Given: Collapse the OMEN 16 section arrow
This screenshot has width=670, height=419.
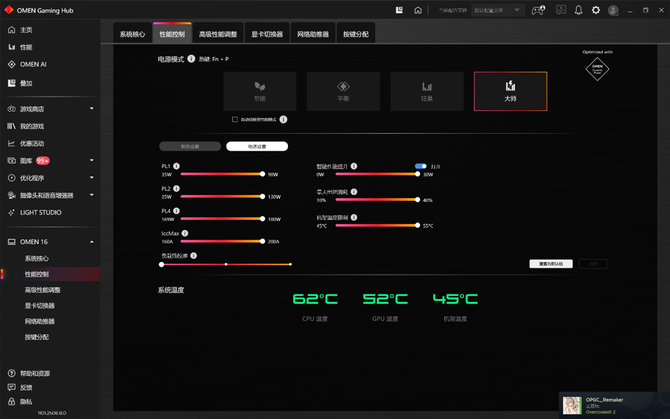Looking at the screenshot, I should click(91, 242).
